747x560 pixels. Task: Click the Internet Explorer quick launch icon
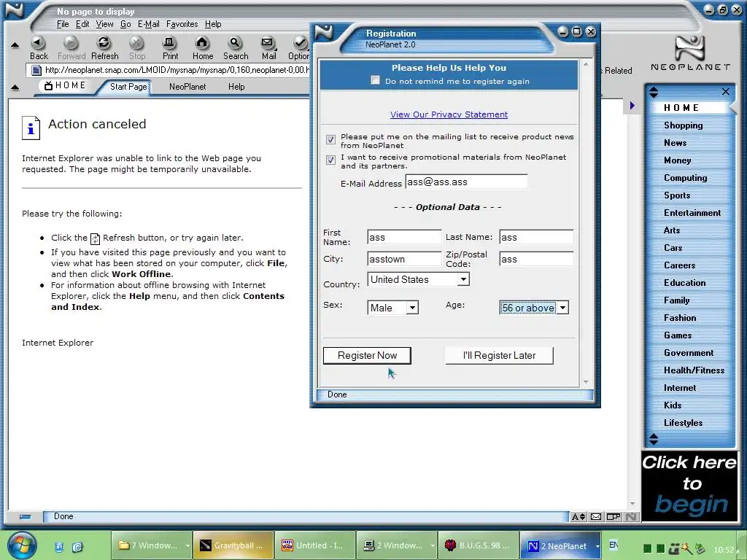click(x=77, y=547)
